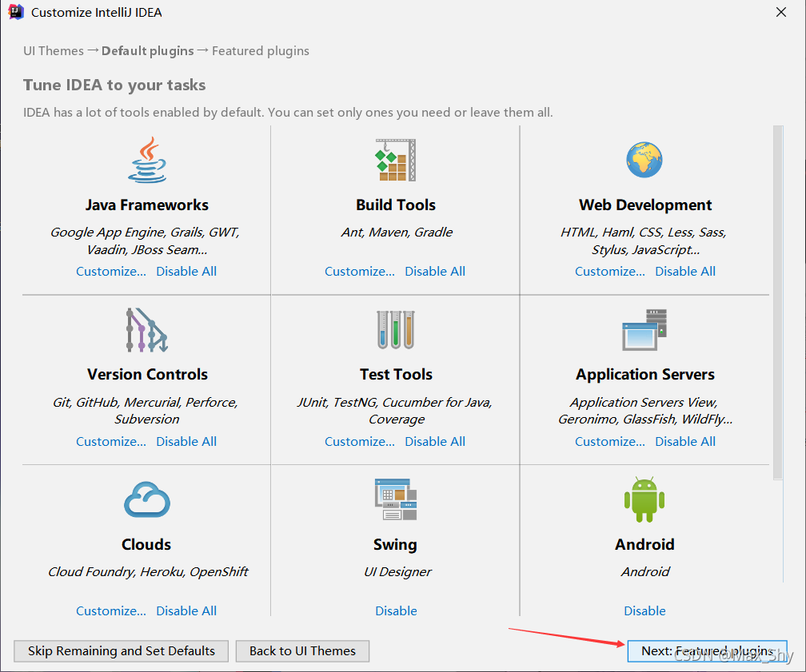
Task: Open Customize for Java Frameworks
Action: [x=111, y=271]
